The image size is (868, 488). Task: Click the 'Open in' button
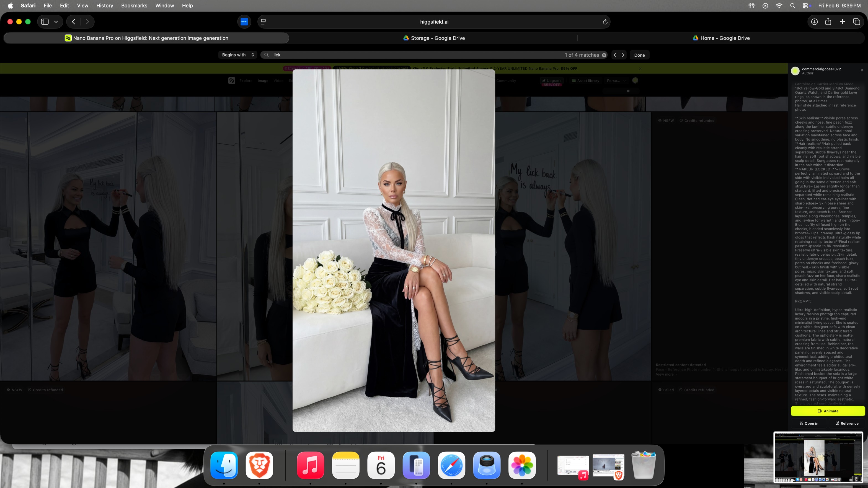(809, 423)
